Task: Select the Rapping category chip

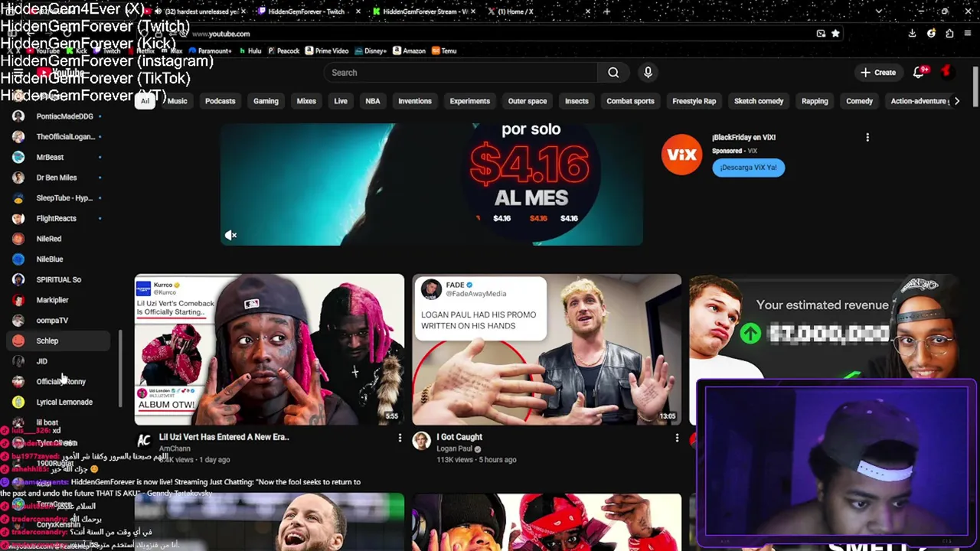Action: point(815,101)
